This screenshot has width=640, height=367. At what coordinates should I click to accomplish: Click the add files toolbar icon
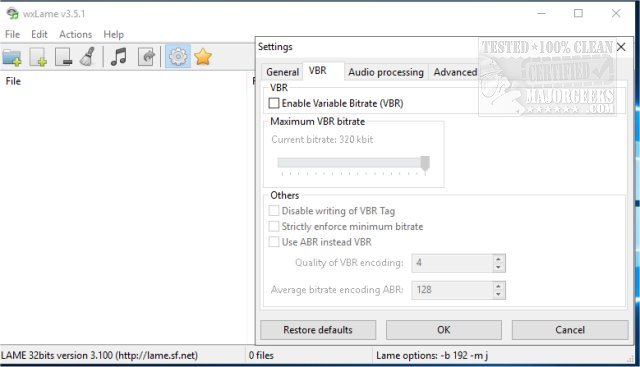pos(38,57)
